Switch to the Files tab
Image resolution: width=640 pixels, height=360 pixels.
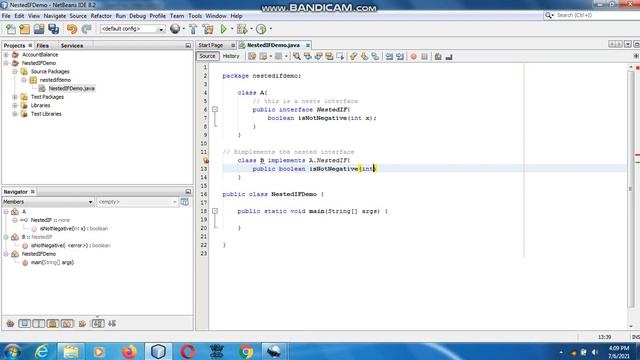42,46
